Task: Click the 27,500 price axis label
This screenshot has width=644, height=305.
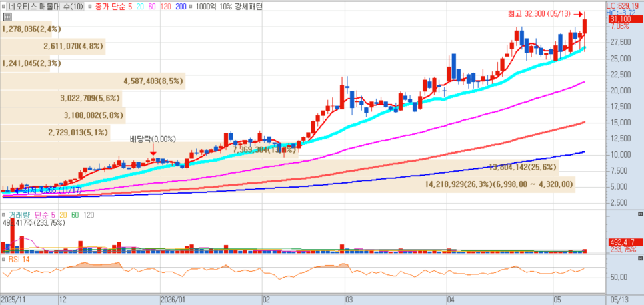Action: [620, 42]
